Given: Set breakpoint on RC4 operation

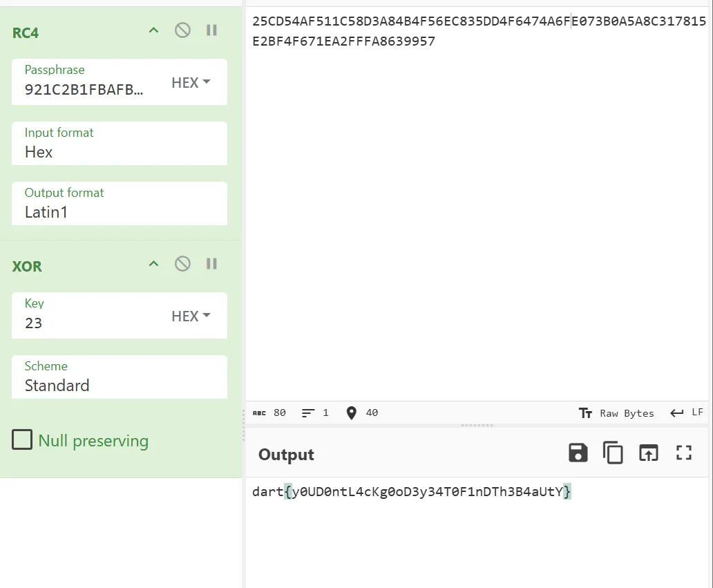Looking at the screenshot, I should point(212,30).
